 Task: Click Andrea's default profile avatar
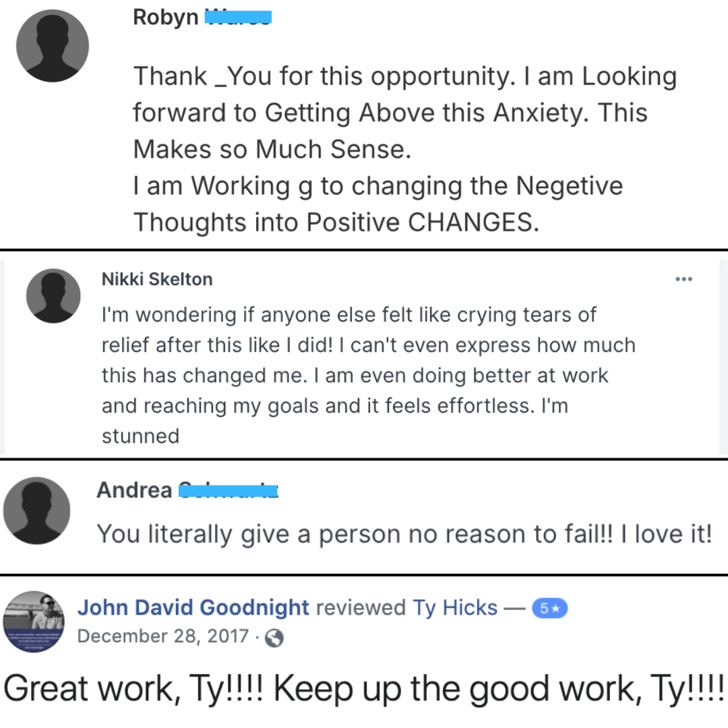pos(37,510)
